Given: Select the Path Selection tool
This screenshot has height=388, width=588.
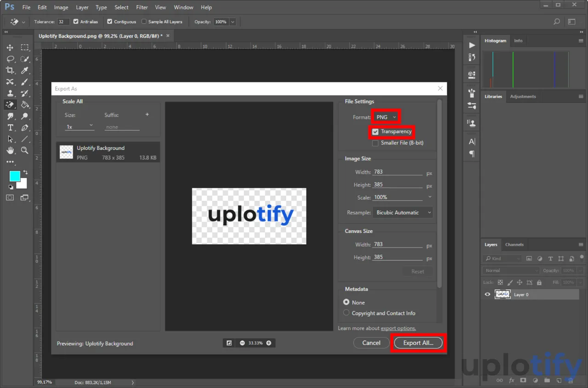Looking at the screenshot, I should click(10, 139).
